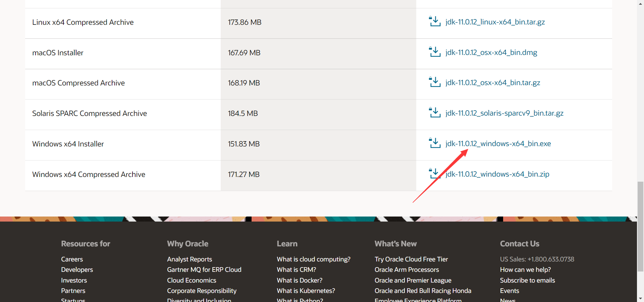Image resolution: width=644 pixels, height=302 pixels.
Task: Click the page vertical scrollbar thumb
Action: (x=640, y=227)
